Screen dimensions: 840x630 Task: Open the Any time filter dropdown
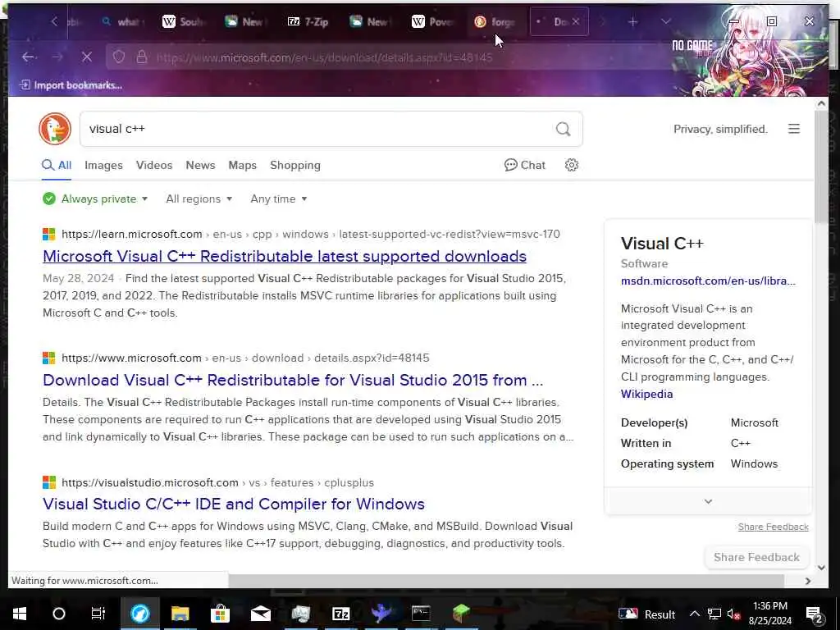(279, 199)
